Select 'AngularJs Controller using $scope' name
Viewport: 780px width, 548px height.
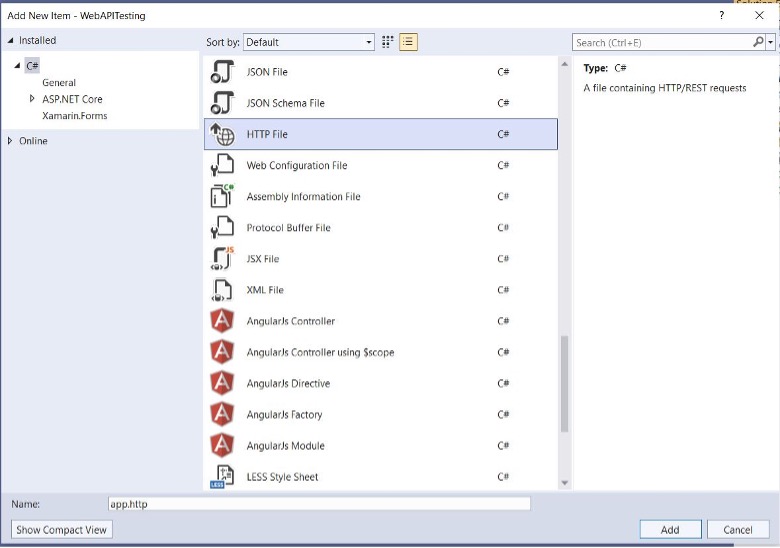(320, 352)
